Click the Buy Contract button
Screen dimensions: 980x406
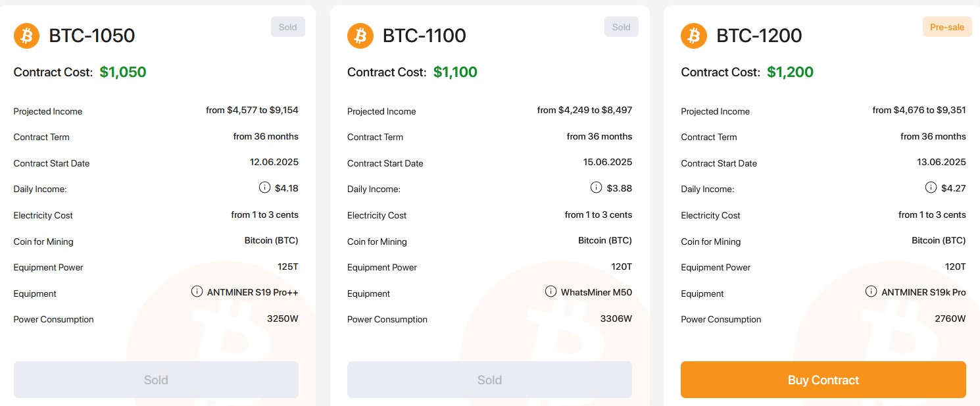[823, 380]
